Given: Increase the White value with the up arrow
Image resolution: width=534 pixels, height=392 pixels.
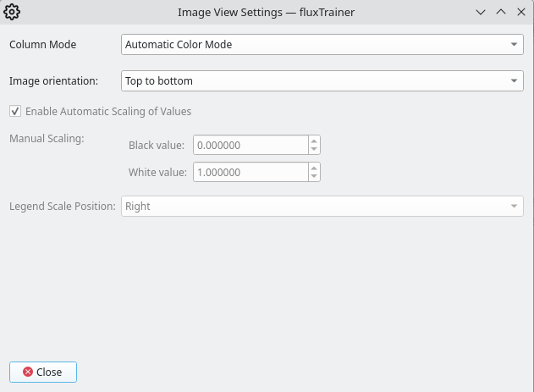Looking at the screenshot, I should coord(314,168).
